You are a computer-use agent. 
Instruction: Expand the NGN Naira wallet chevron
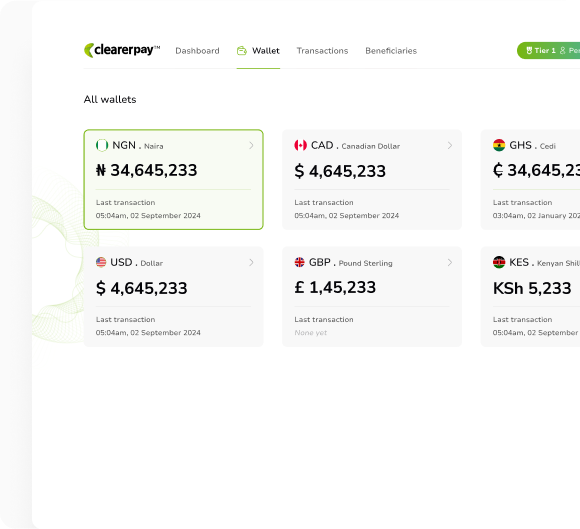[251, 145]
